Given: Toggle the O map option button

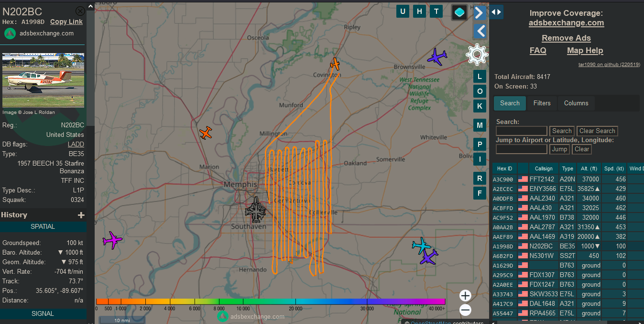Looking at the screenshot, I should coord(480,91).
